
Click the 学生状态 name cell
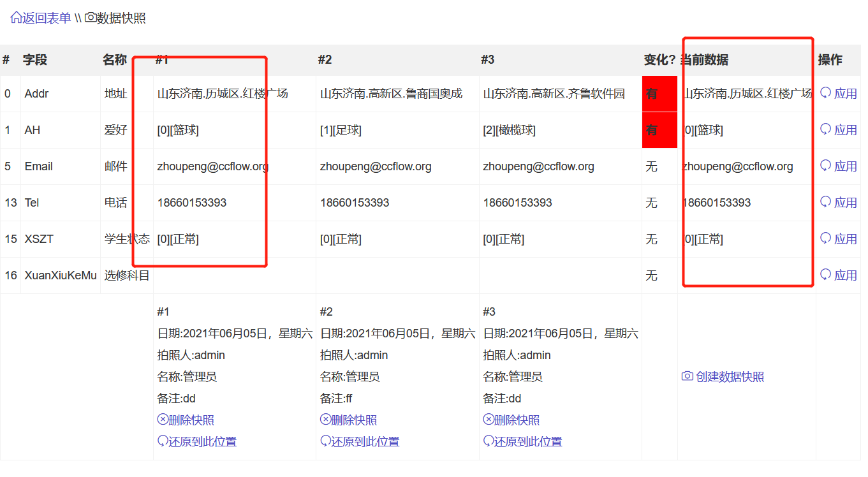(x=127, y=239)
